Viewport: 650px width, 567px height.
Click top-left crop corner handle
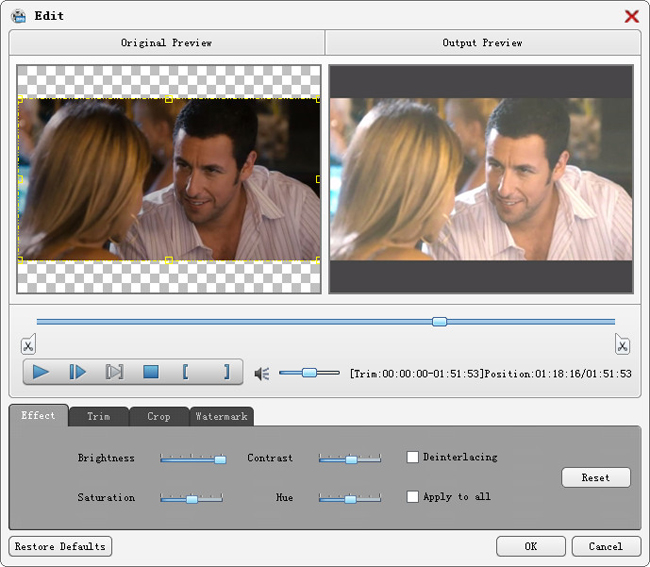(20, 99)
